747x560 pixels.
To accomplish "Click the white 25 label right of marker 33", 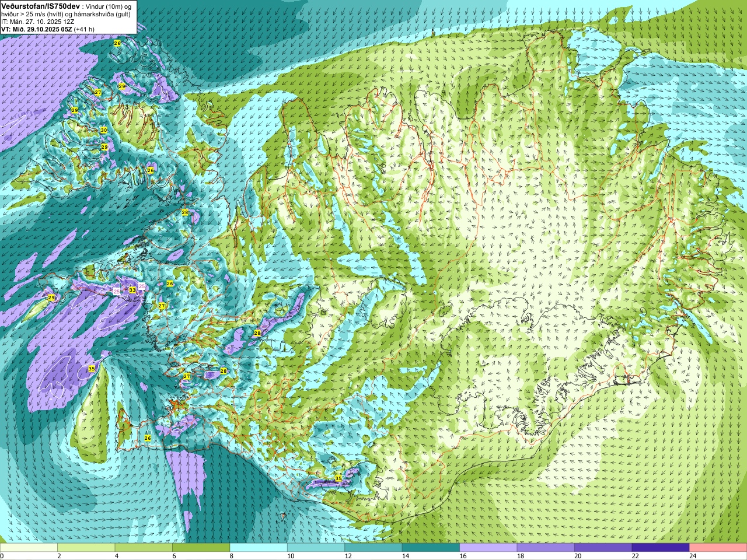I will [142, 285].
